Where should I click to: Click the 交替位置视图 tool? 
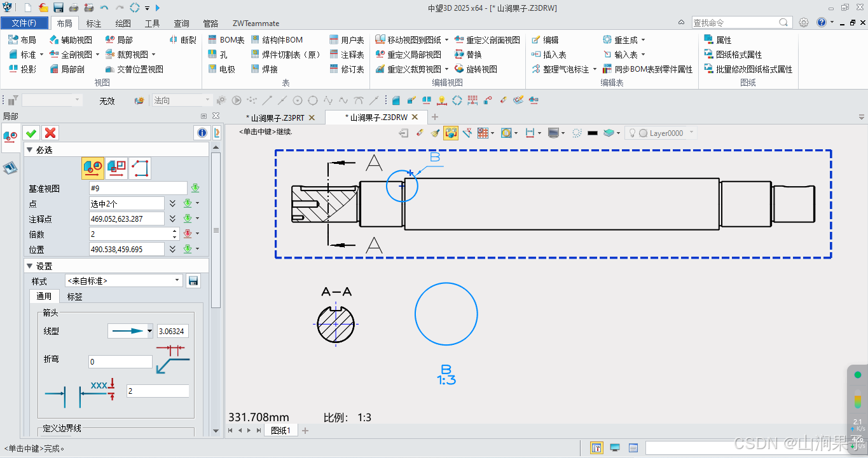pos(134,69)
